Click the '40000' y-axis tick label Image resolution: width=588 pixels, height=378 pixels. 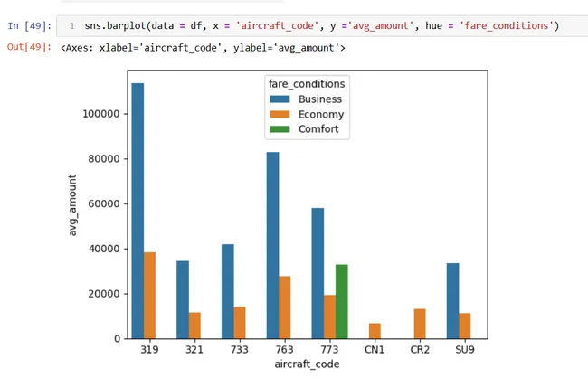point(104,249)
